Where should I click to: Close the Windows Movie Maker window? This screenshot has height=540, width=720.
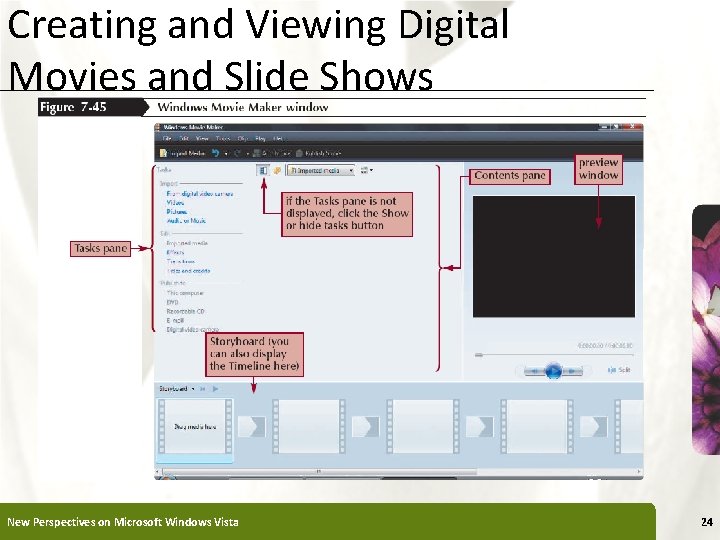tap(632, 126)
